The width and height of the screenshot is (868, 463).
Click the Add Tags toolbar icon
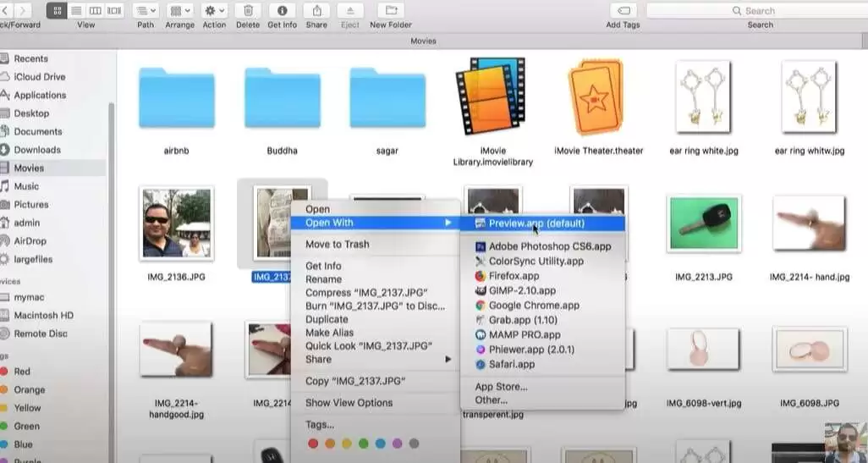coord(624,11)
